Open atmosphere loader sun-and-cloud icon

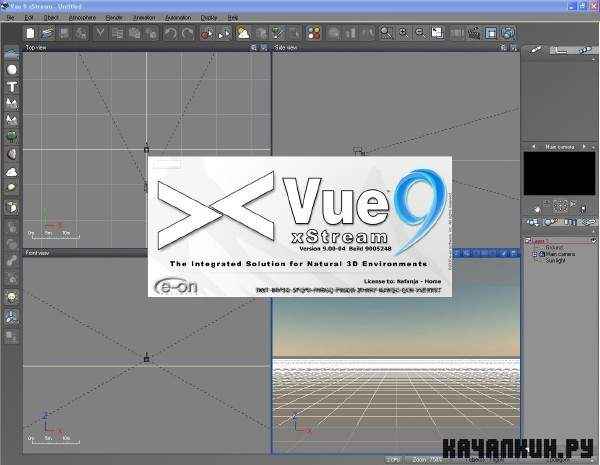click(243, 33)
